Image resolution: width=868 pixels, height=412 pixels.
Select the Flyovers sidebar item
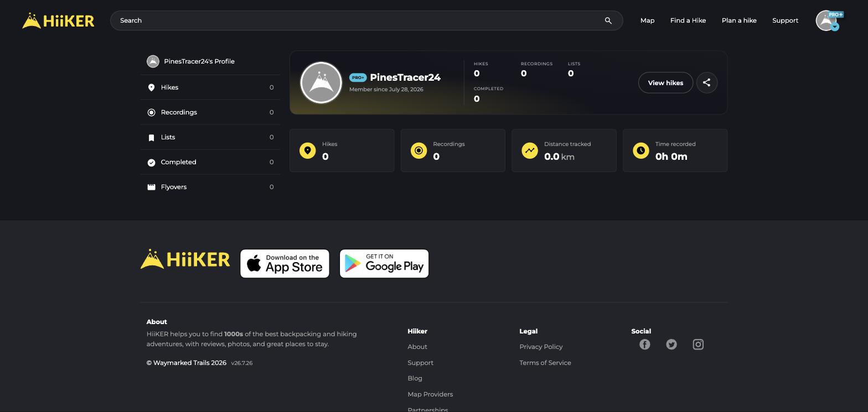pyautogui.click(x=210, y=187)
